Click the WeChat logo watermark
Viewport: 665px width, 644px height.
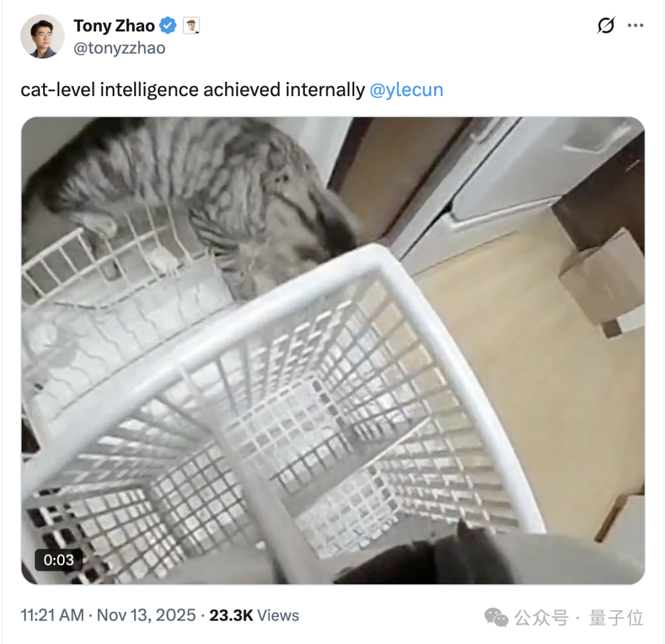[x=496, y=618]
